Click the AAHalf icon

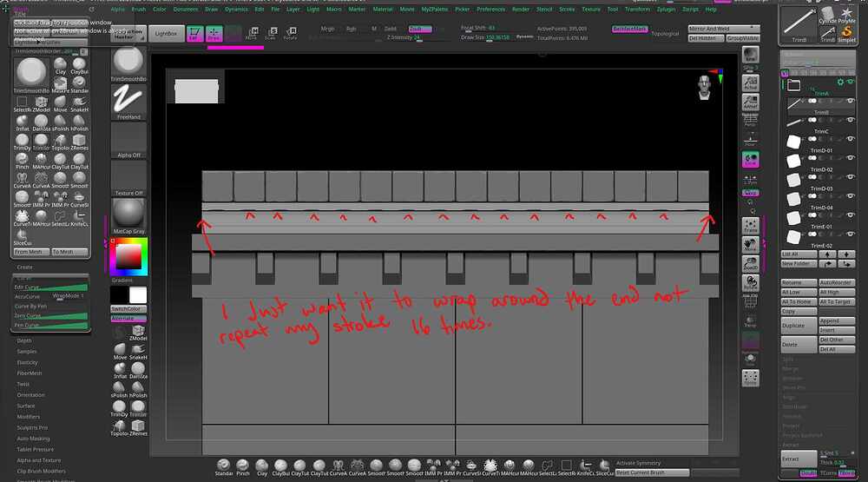pos(750,102)
